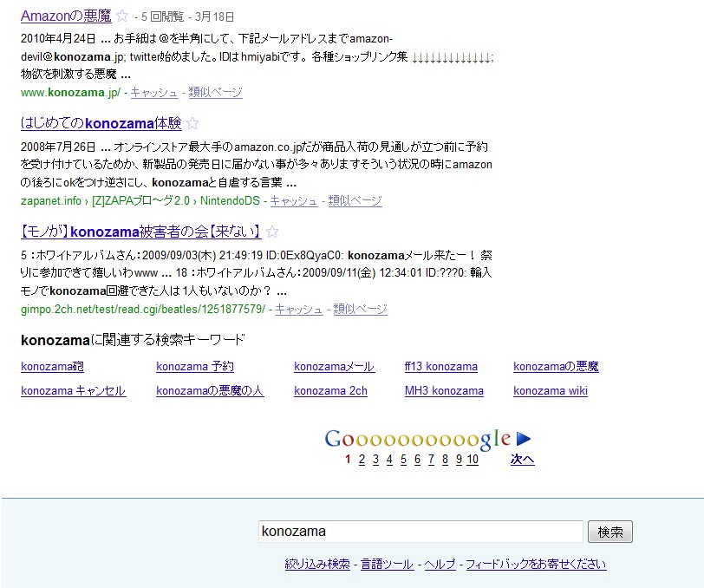Open 【モノが】konozama被害者の会 result

[140, 232]
